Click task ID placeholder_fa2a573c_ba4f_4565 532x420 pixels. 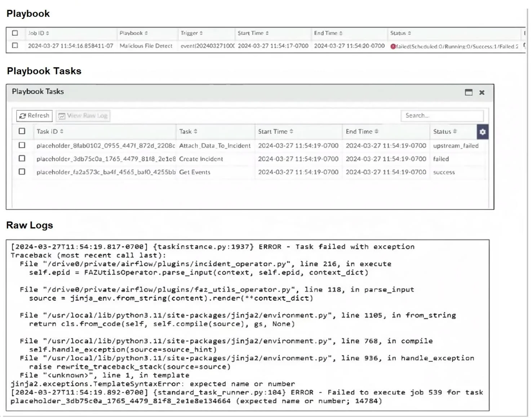106,172
